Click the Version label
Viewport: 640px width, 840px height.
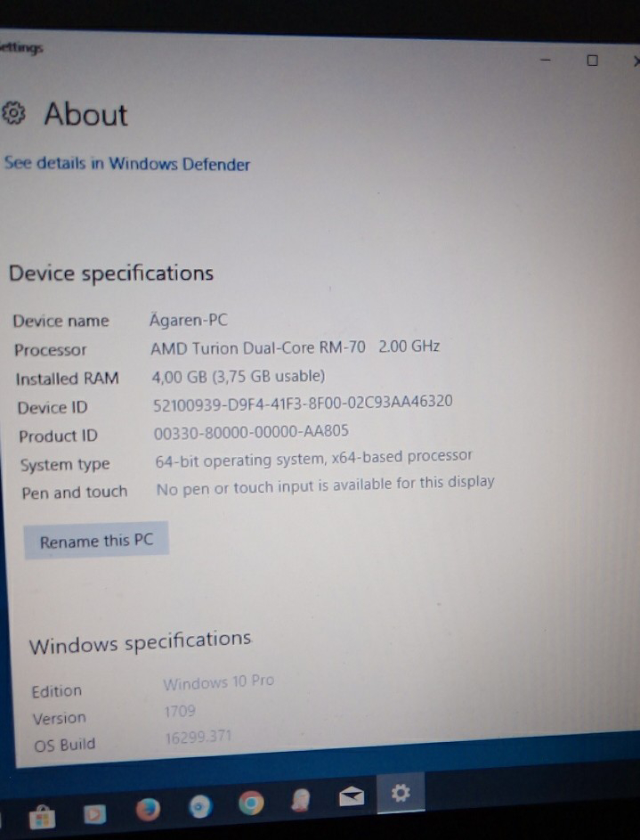tap(60, 718)
